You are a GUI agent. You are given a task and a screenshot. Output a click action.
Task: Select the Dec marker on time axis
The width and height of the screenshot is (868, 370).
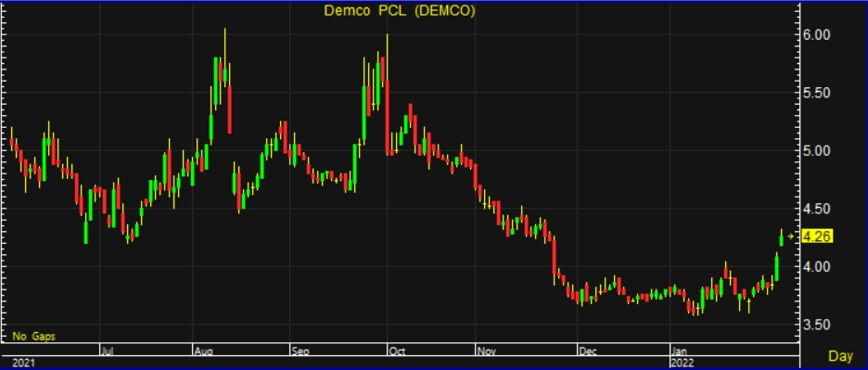[x=587, y=351]
